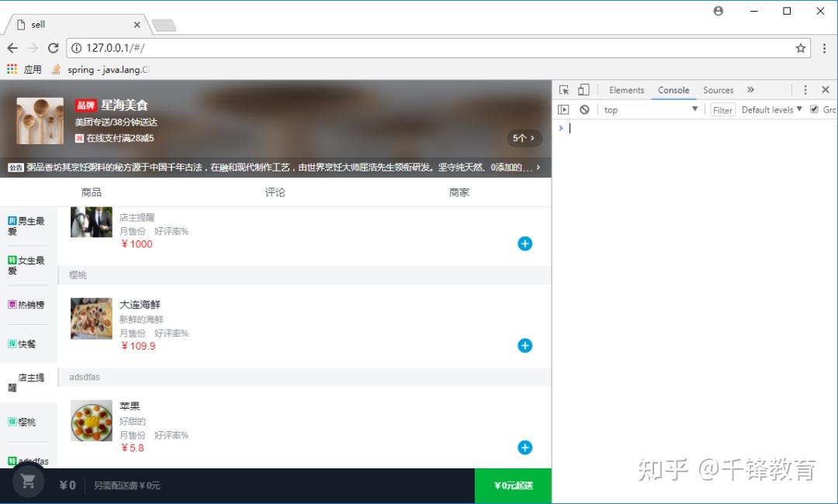The image size is (838, 504).
Task: Clear the console using the no-entry icon
Action: (586, 109)
